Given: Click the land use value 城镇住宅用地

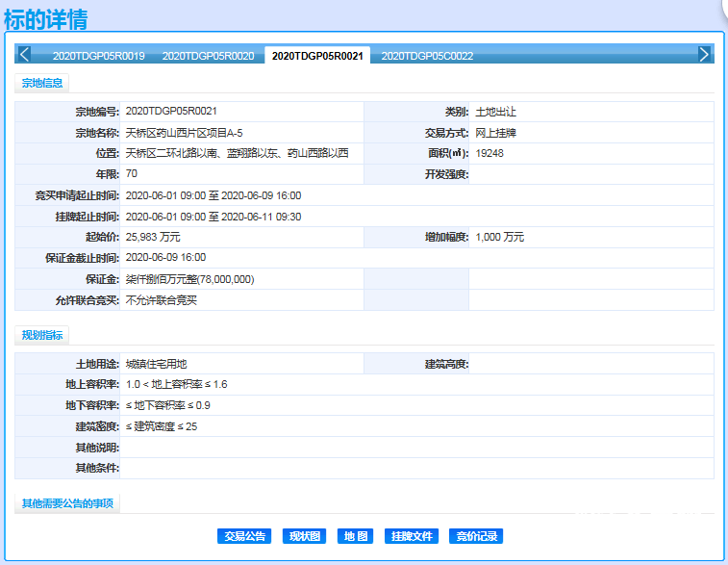Looking at the screenshot, I should click(156, 364).
